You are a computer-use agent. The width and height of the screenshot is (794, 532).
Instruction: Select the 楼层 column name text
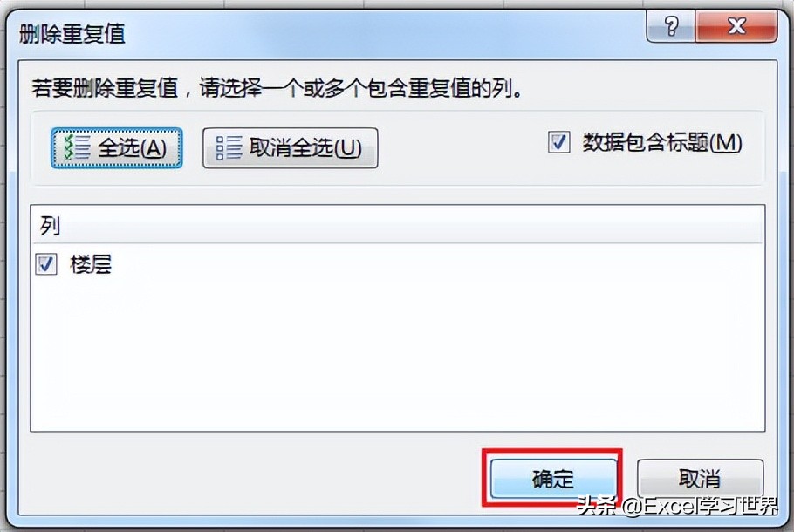(91, 265)
